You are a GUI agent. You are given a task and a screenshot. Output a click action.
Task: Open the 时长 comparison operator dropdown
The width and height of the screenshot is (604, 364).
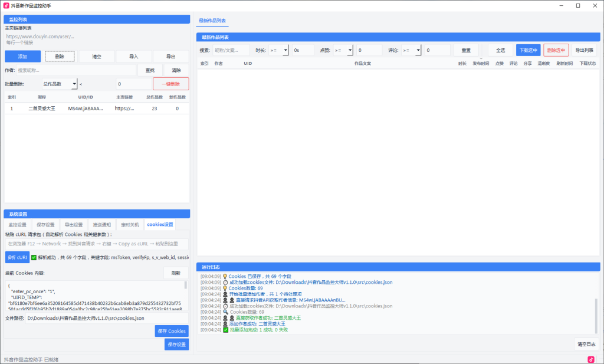click(279, 50)
